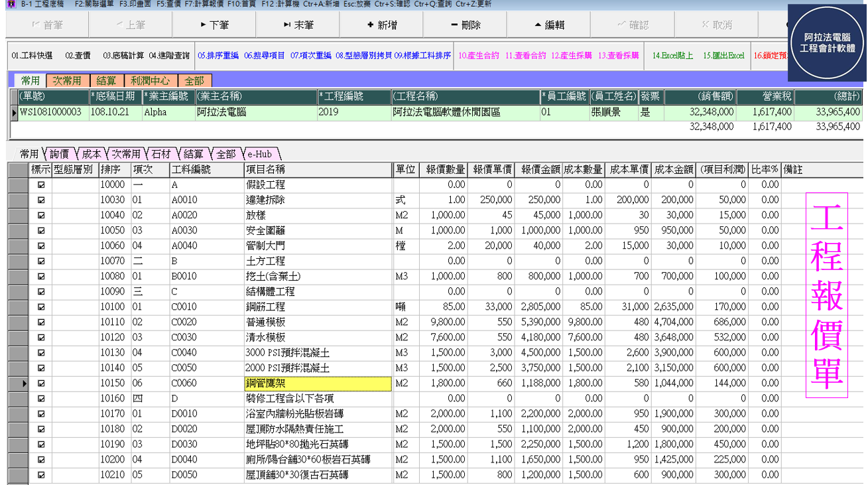
Task: Click the 工料編號 column header
Action: click(x=207, y=170)
